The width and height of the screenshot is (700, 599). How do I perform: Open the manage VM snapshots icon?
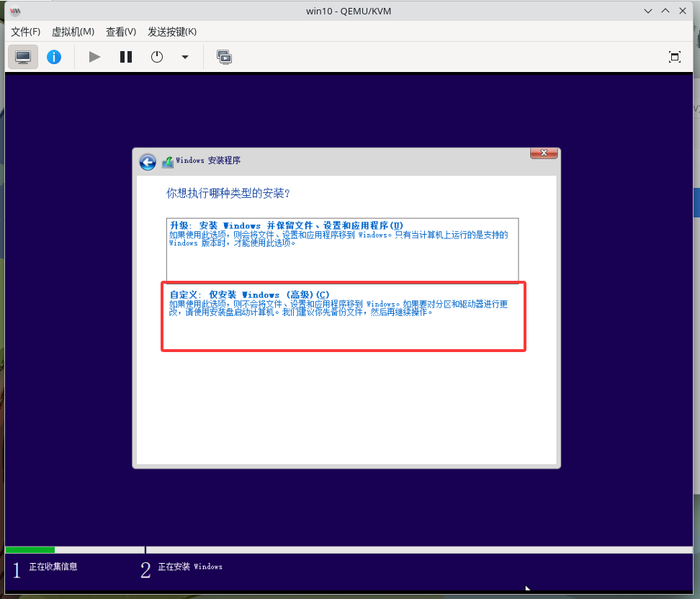click(224, 57)
